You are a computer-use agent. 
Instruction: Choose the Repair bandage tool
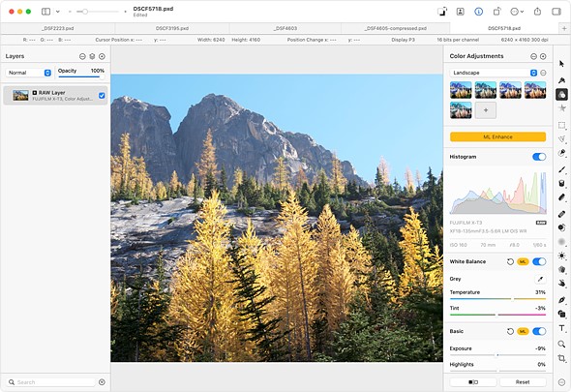pos(561,214)
